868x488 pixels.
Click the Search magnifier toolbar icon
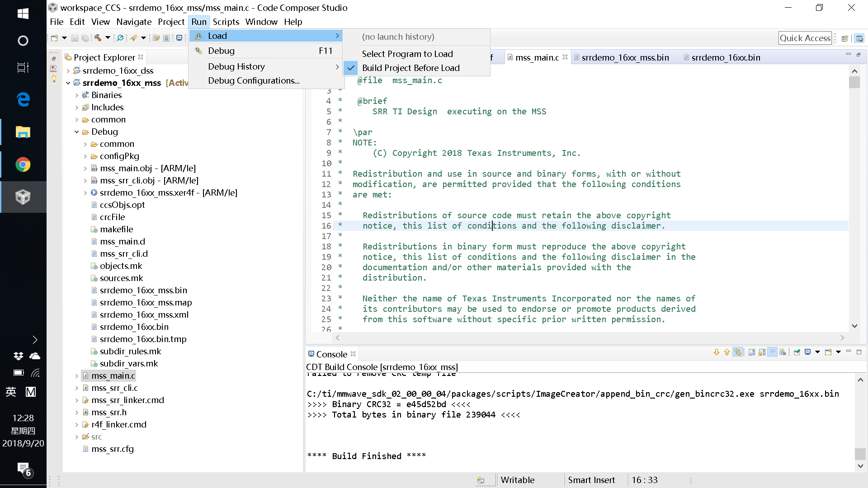[120, 38]
